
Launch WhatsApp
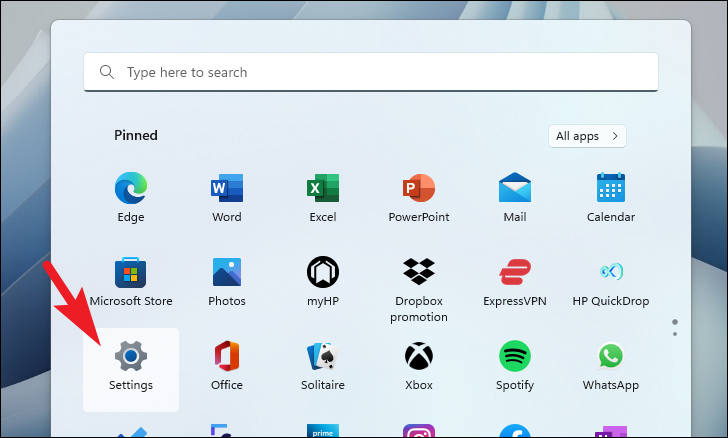tap(611, 356)
